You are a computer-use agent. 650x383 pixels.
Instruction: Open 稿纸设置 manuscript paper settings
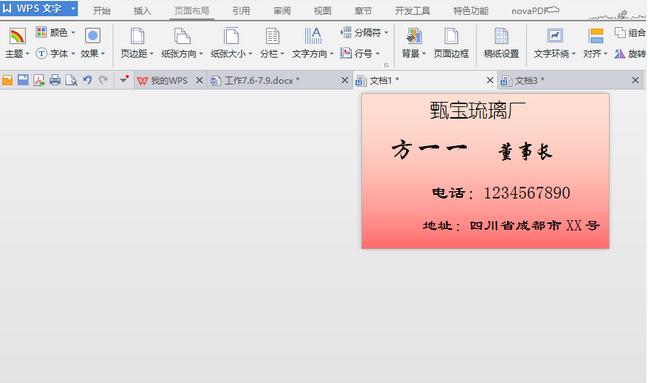point(501,43)
